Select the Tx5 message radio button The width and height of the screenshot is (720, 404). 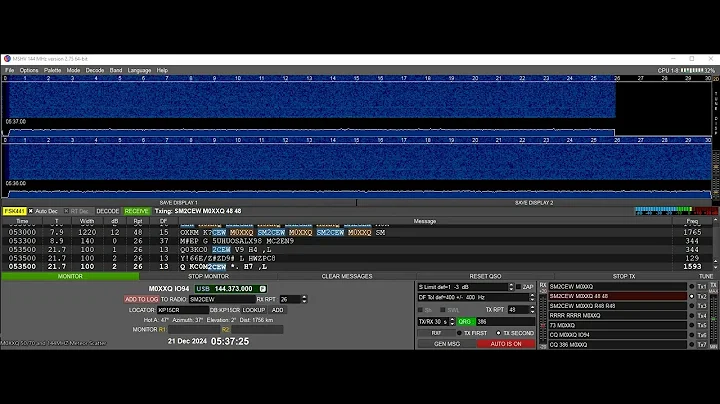(x=692, y=325)
